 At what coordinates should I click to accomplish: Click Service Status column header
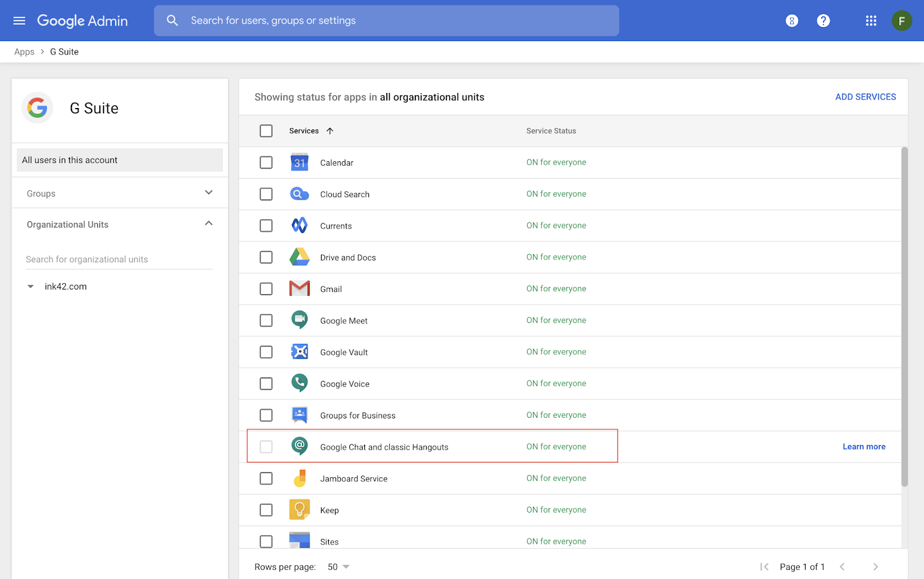551,131
